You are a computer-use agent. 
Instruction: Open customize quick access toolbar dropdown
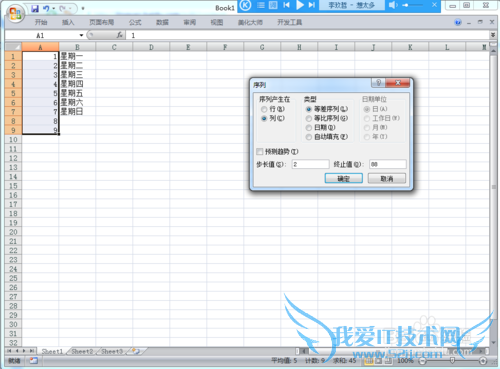[83, 9]
